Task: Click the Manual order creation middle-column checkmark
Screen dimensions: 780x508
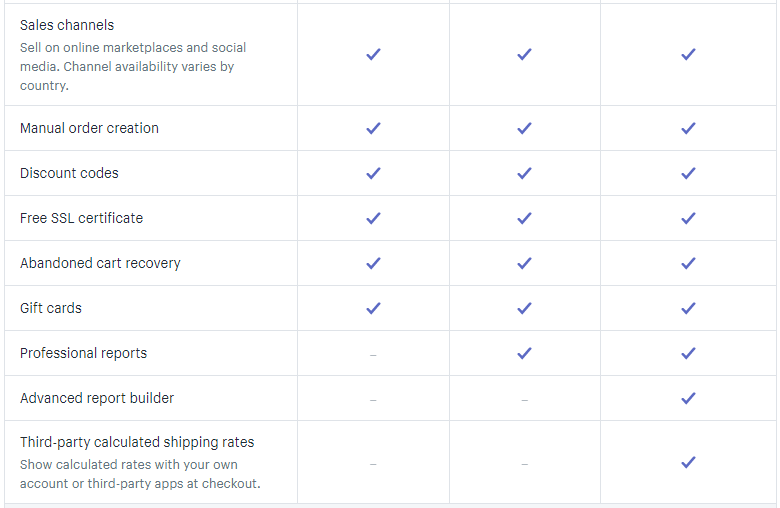Action: pos(524,128)
